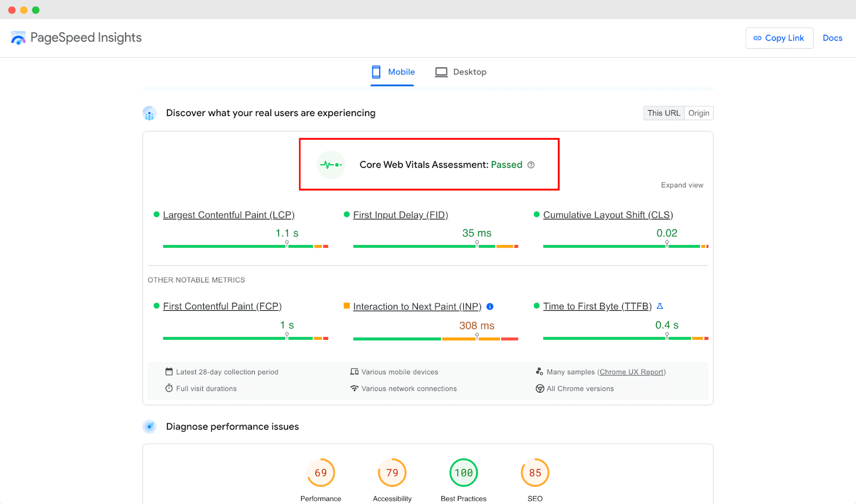Viewport: 856px width, 504px height.
Task: Open the Chrome UX Report link
Action: tap(632, 372)
